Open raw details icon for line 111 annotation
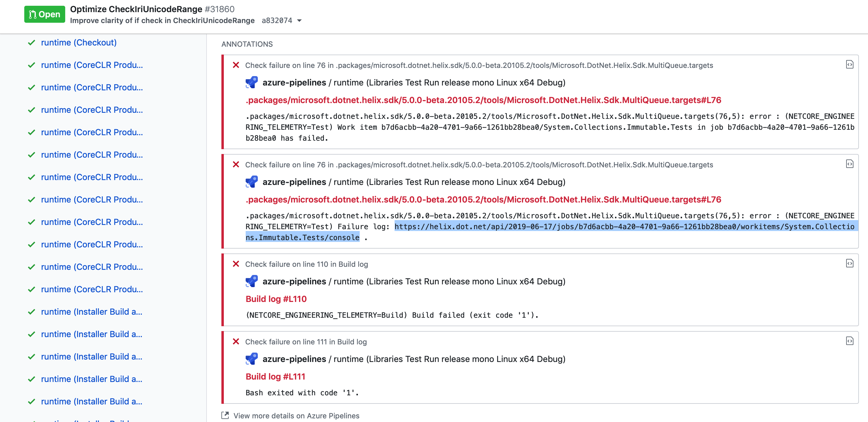Image resolution: width=868 pixels, height=422 pixels. (849, 341)
